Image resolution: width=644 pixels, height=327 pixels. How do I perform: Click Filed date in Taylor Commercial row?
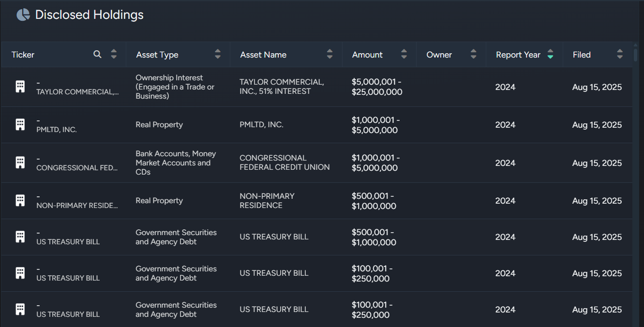[597, 87]
